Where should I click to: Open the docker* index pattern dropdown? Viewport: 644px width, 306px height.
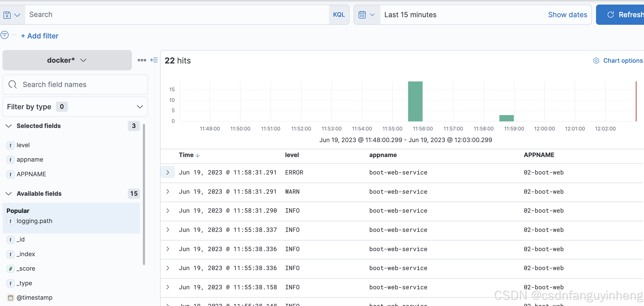[67, 60]
